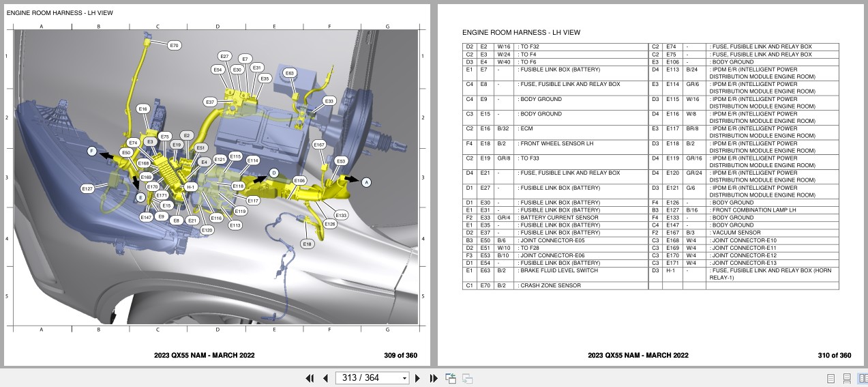Click the E126 callout in the diagram
Viewport: 868px width, 387px height.
click(329, 224)
